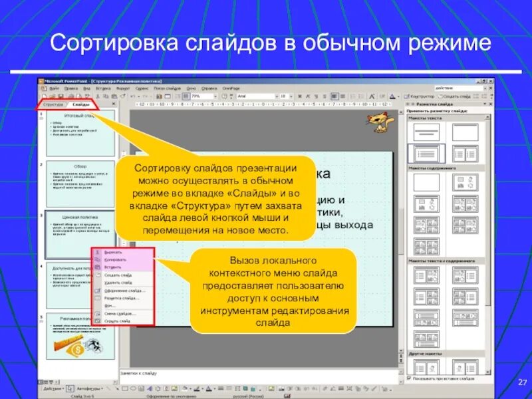The height and width of the screenshot is (399, 532).
Task: Select the Oval drawing tool
Action: click(133, 389)
